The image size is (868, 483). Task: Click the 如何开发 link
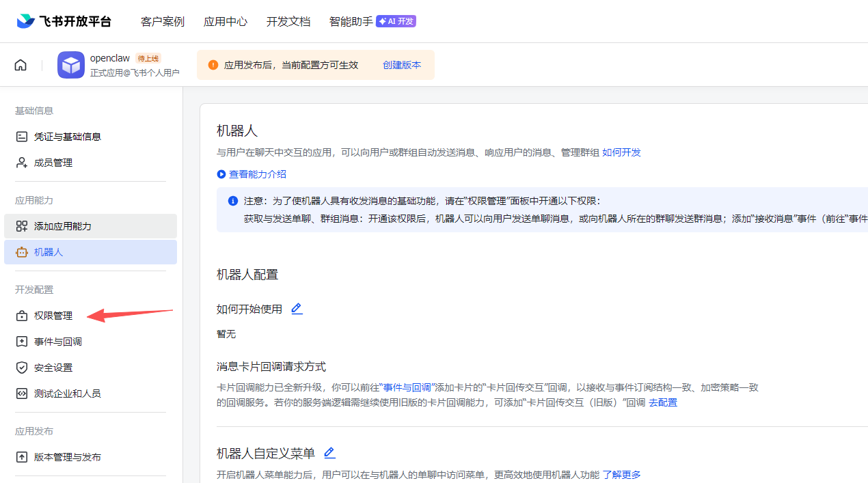[x=621, y=152]
